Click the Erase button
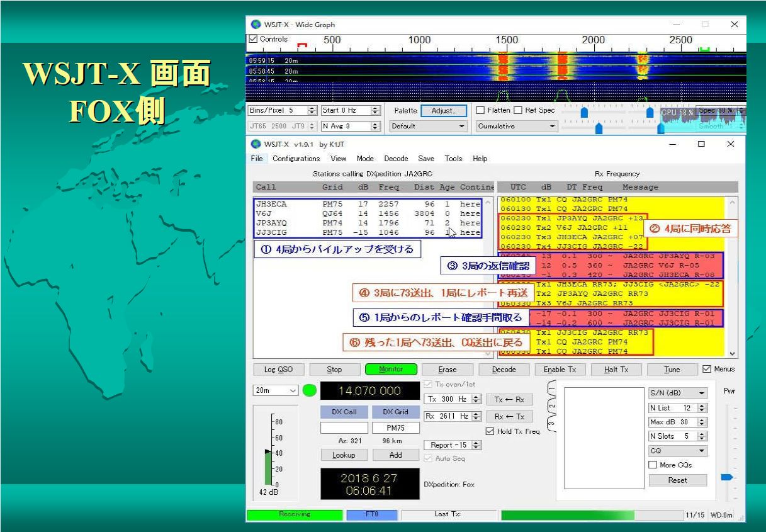This screenshot has height=532, width=766. coord(448,370)
